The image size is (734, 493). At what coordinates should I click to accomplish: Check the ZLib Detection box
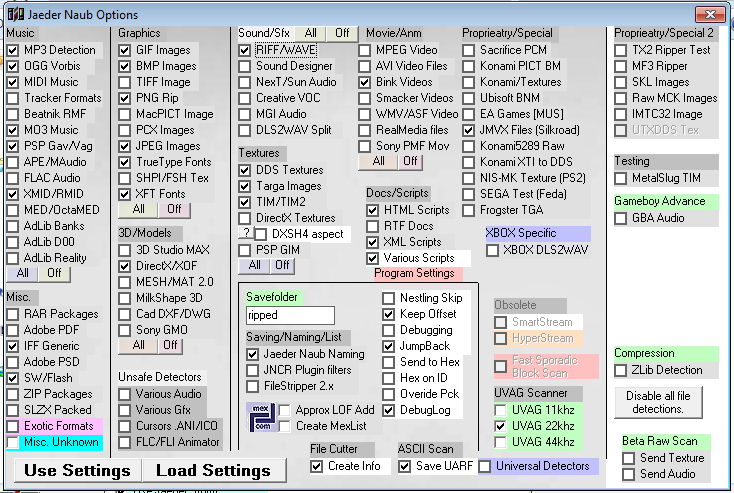coord(626,370)
